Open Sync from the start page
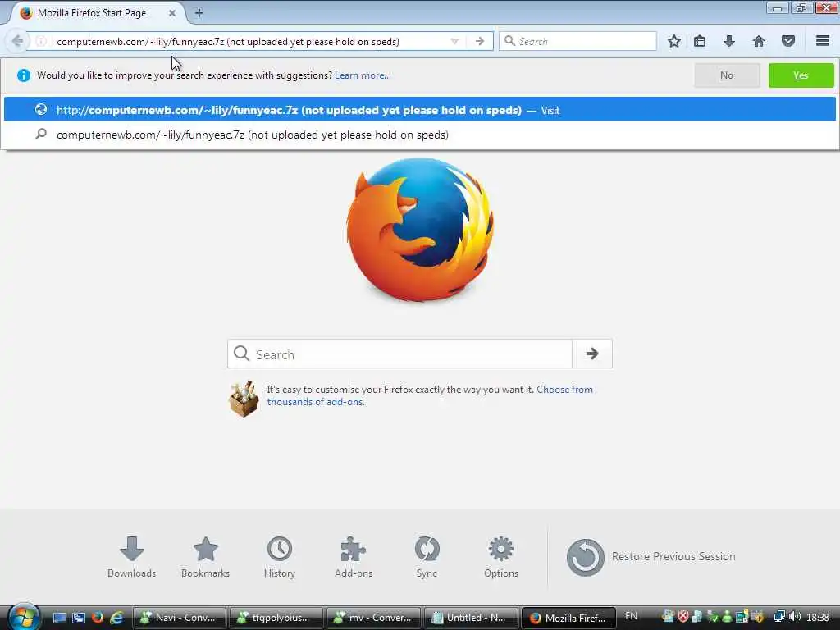 point(427,557)
